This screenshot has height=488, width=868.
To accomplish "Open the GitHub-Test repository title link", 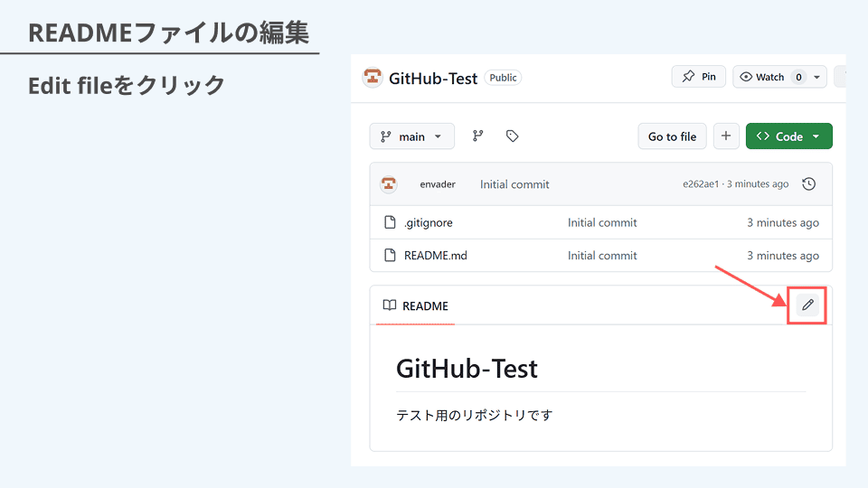I will (433, 78).
